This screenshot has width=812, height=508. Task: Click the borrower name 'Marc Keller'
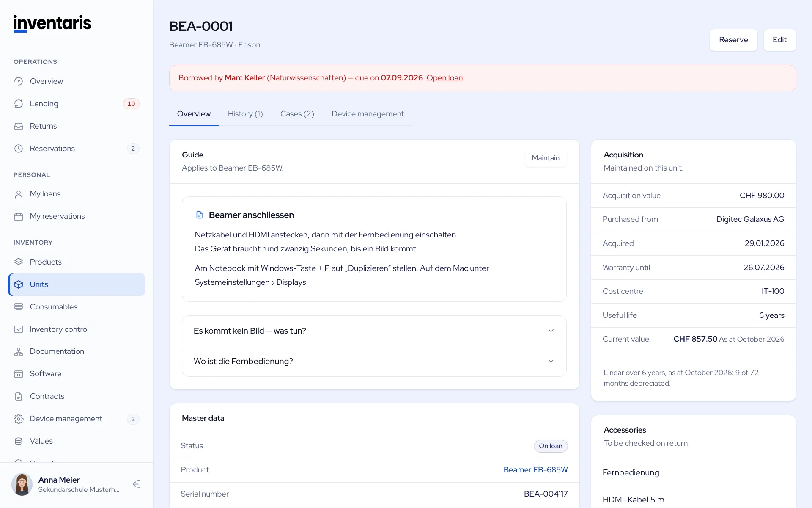(x=244, y=78)
